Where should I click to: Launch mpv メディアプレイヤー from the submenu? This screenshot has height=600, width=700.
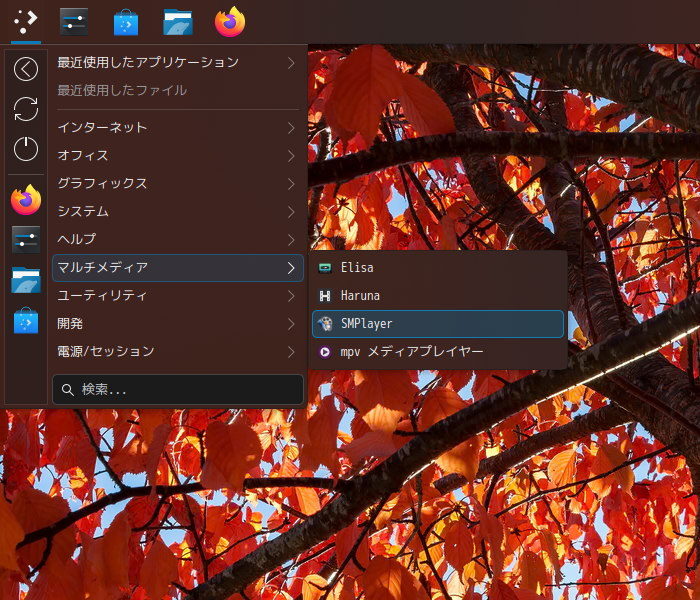pyautogui.click(x=438, y=352)
